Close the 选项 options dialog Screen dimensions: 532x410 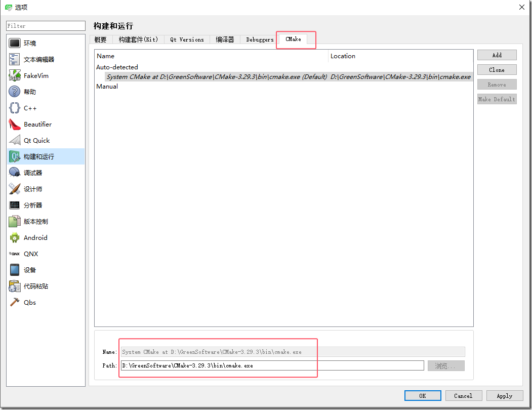tap(522, 7)
